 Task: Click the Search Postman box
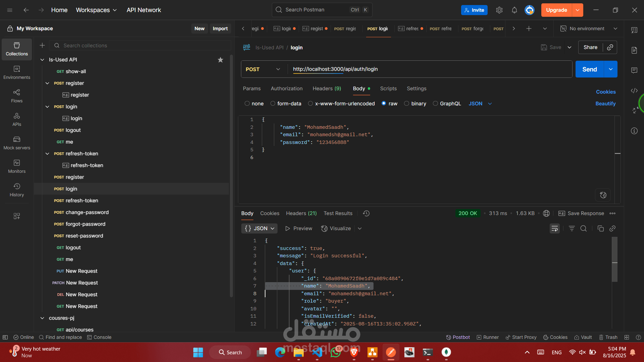click(x=322, y=10)
